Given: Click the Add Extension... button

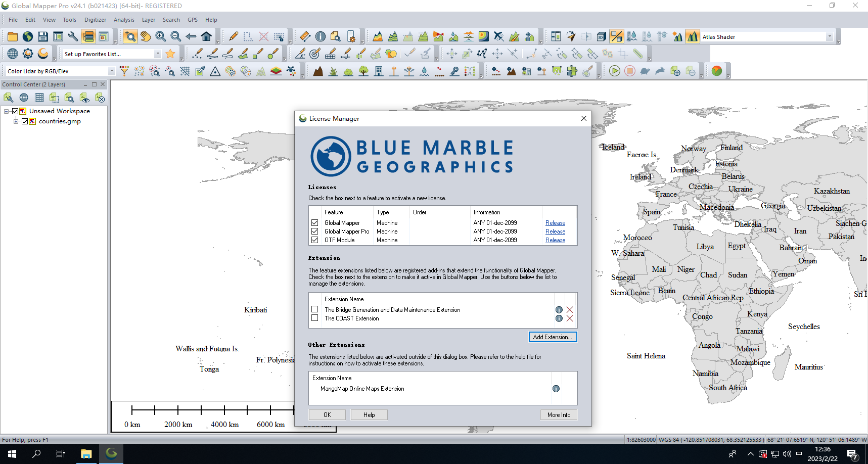Looking at the screenshot, I should point(553,337).
